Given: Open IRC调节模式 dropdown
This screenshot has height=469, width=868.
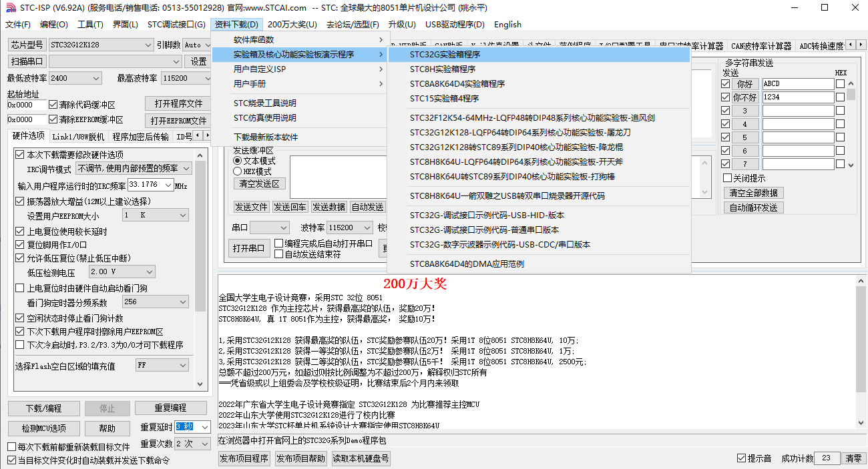Looking at the screenshot, I should point(134,169).
